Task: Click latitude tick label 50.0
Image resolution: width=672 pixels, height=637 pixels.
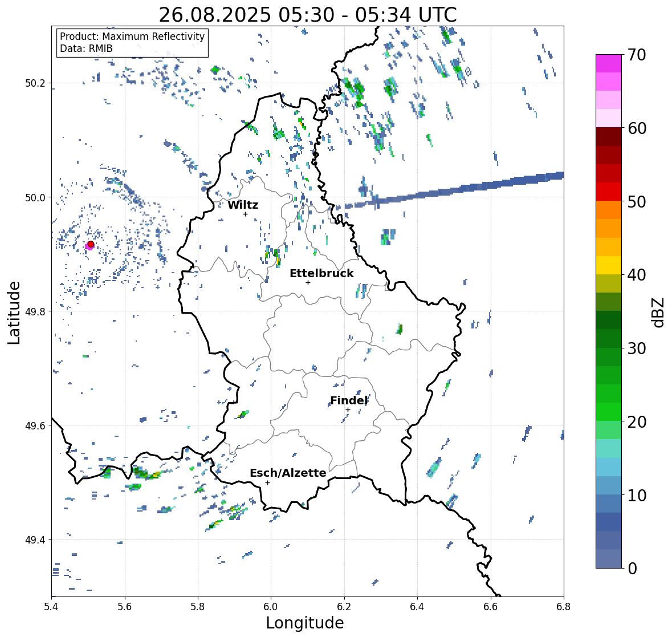Action: coord(35,198)
